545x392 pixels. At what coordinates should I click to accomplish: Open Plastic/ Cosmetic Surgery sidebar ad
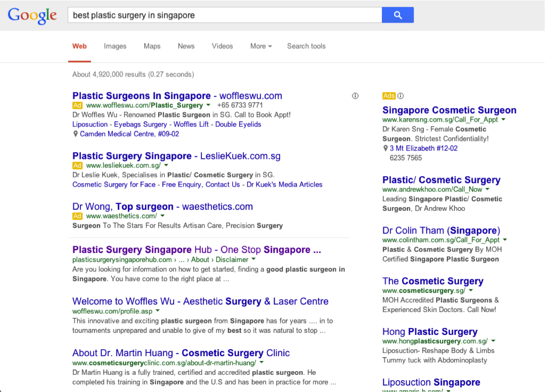click(441, 180)
